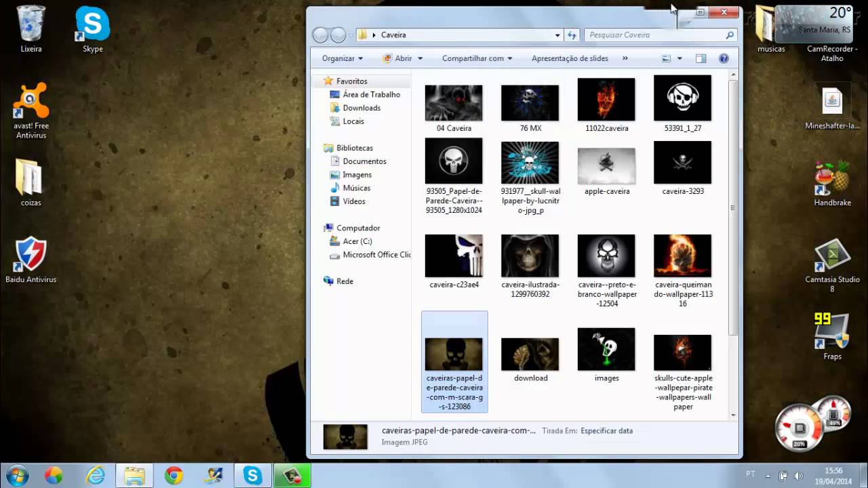Select the caveira-3293 thumbnail
The height and width of the screenshot is (488, 868).
point(682,162)
